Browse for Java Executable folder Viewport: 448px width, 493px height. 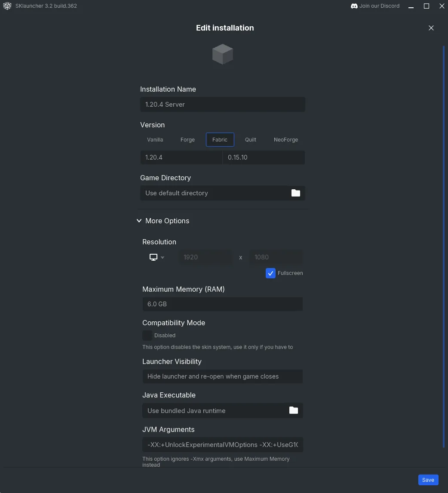(x=294, y=410)
